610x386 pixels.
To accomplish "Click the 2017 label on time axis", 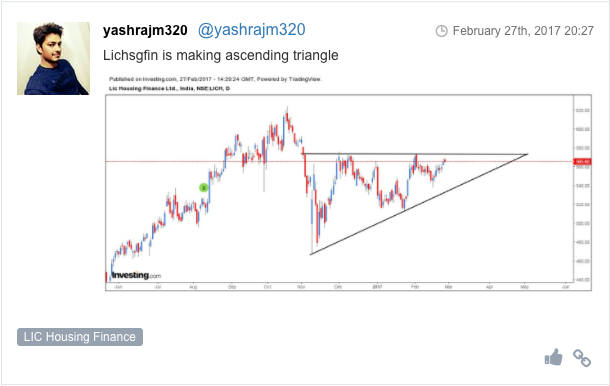I will (377, 287).
